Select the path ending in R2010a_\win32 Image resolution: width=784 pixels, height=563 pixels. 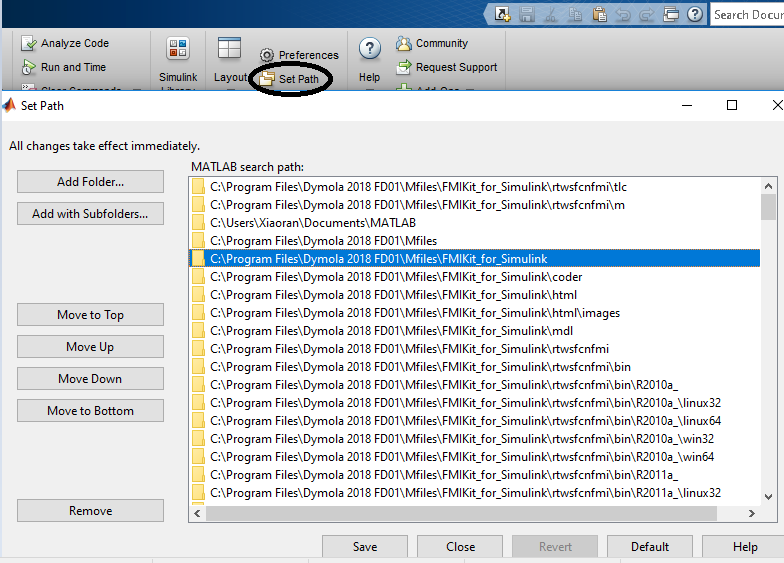474,439
